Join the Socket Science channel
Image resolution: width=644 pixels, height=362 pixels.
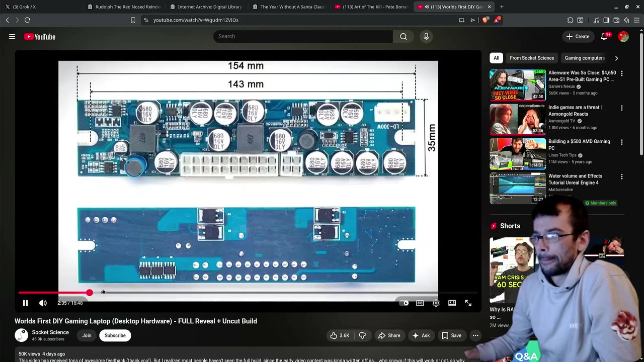point(87,335)
